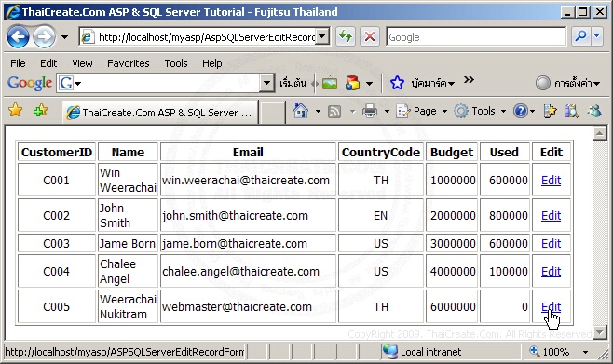The image size is (613, 364).
Task: Open the Edit menu in the menu bar
Action: click(48, 63)
